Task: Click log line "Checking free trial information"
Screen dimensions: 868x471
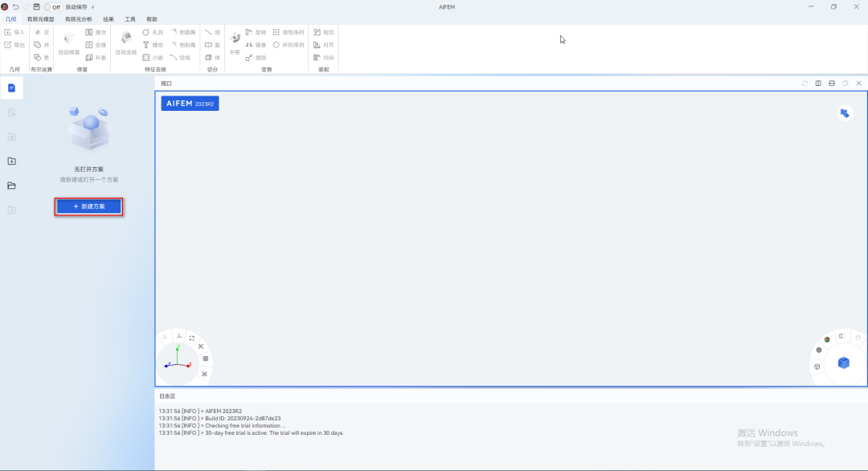Action: pos(222,426)
